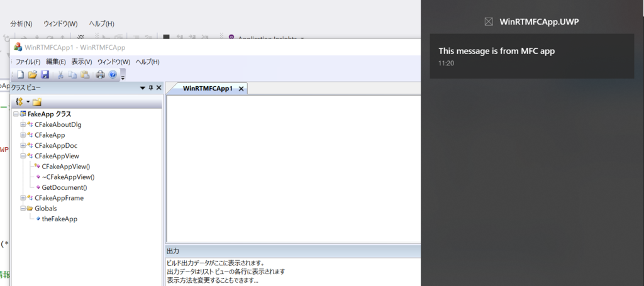Collapse the FakeApp クラス root node
Viewport: 644px width, 286px height.
click(x=16, y=114)
